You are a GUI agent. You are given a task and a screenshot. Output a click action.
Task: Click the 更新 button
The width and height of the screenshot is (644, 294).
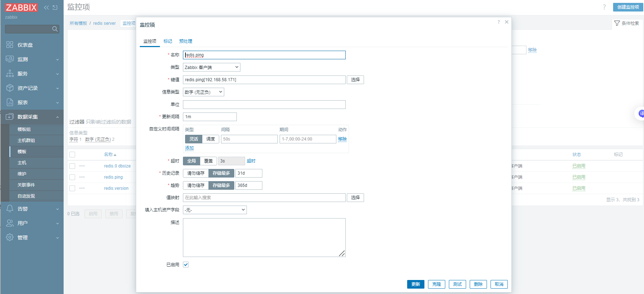pyautogui.click(x=416, y=284)
